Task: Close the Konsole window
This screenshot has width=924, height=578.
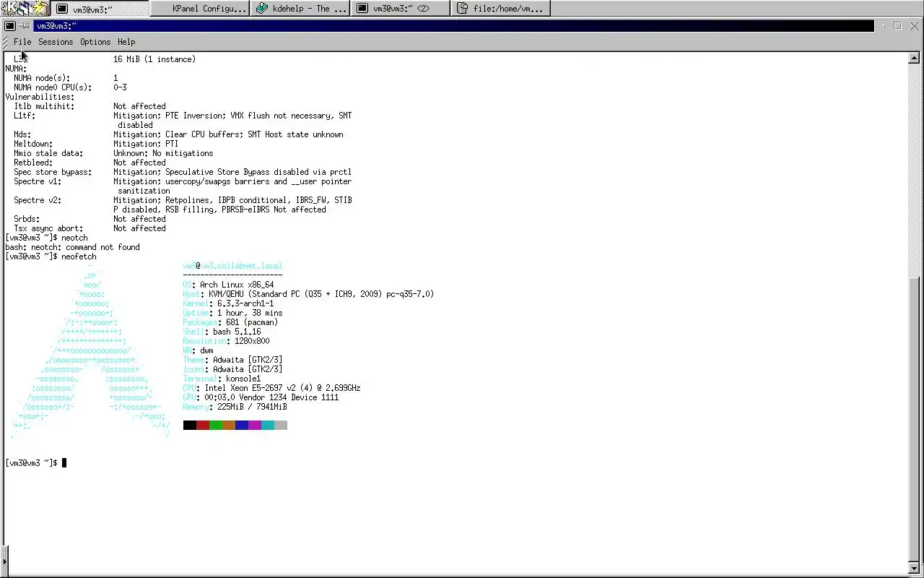Action: [x=912, y=26]
